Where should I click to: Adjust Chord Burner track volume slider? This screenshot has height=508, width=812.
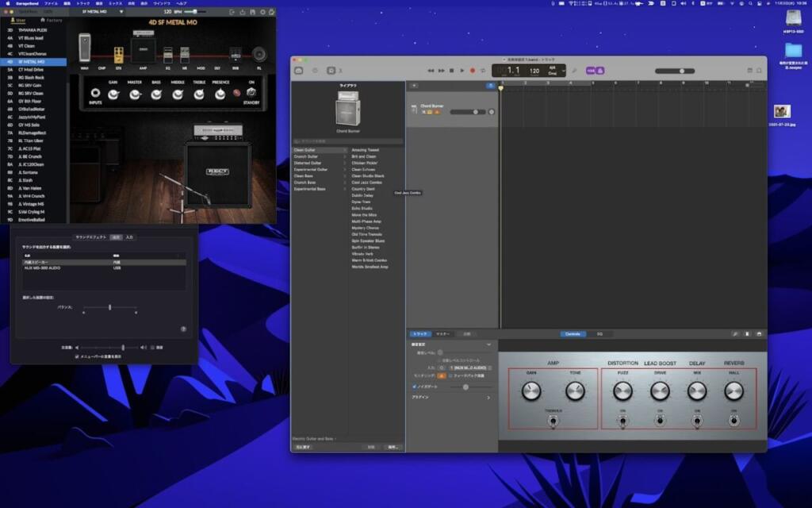point(468,112)
